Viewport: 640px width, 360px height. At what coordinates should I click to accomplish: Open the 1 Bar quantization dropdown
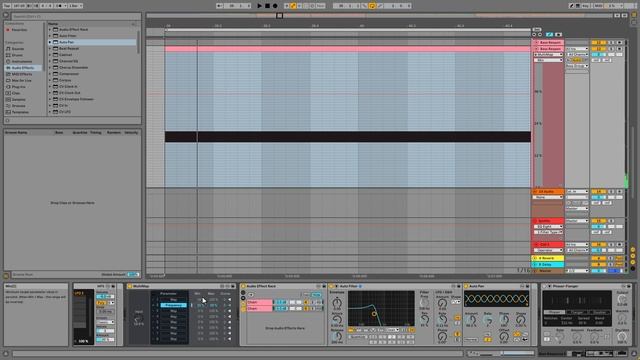(x=75, y=6)
